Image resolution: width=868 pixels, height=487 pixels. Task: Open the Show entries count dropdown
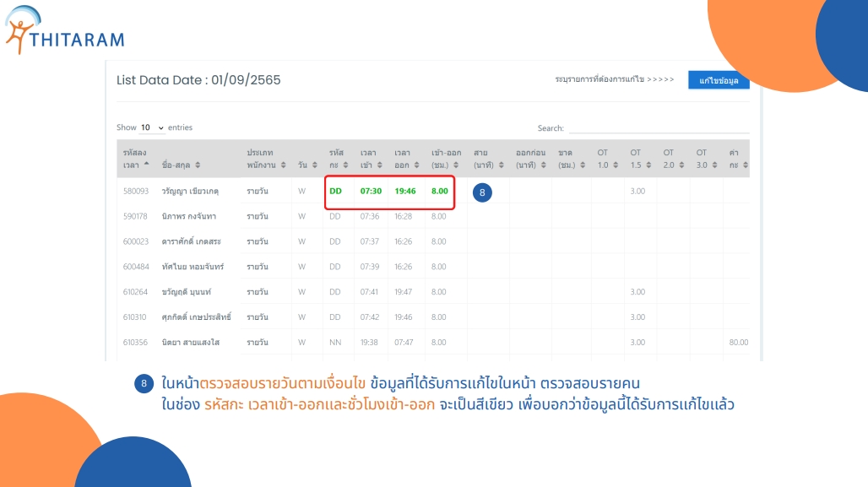tap(152, 127)
